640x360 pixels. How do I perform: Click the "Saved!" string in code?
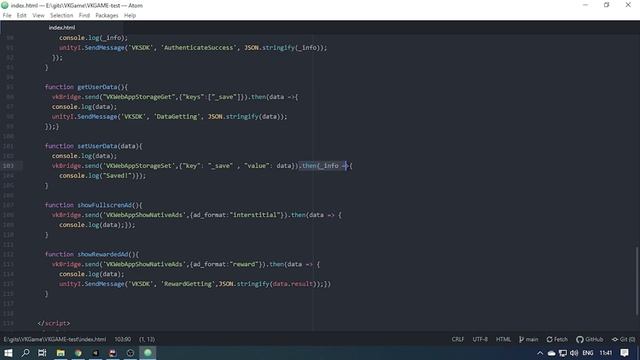pos(117,176)
